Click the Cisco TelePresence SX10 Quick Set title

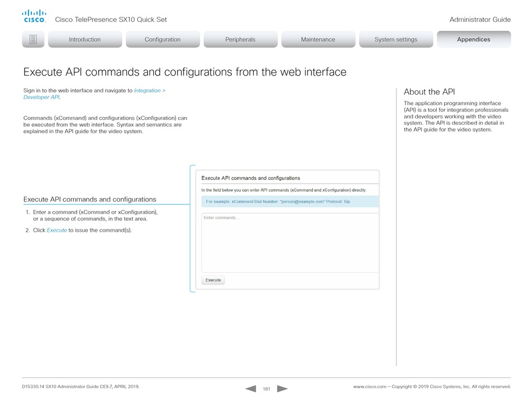(111, 20)
